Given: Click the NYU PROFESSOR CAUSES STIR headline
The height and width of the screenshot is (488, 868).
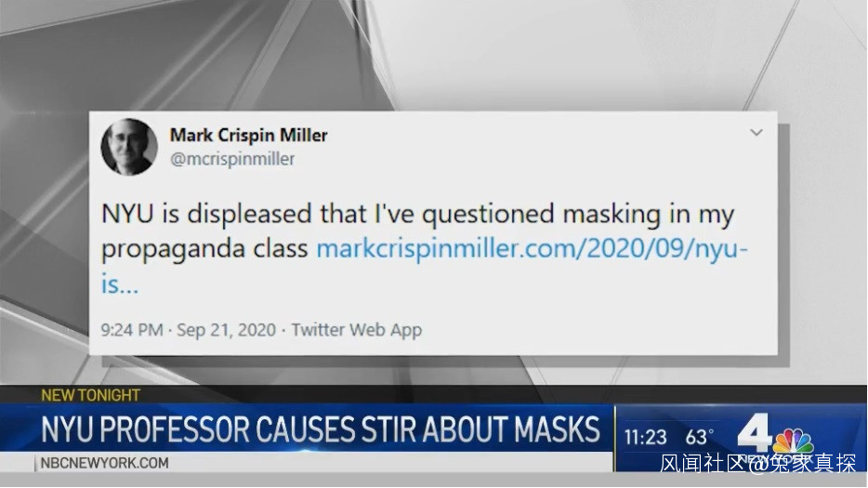Looking at the screenshot, I should click(321, 429).
